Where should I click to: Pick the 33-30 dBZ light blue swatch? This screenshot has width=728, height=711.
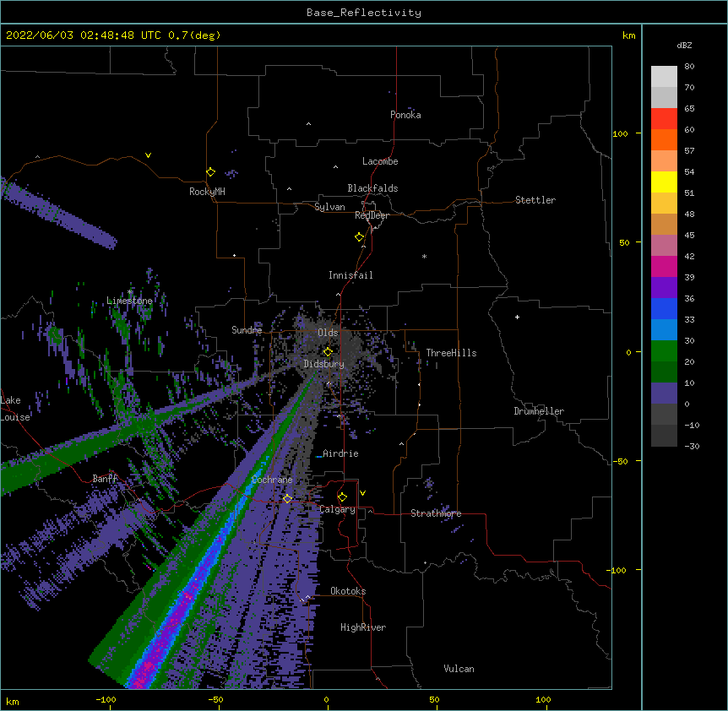coord(664,329)
